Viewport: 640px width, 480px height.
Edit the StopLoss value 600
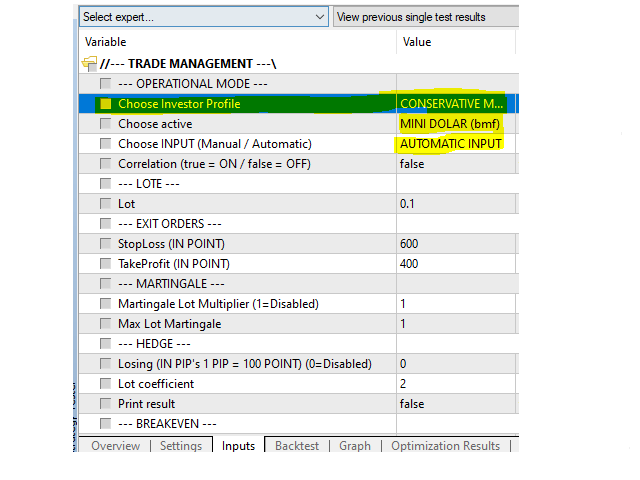click(456, 244)
